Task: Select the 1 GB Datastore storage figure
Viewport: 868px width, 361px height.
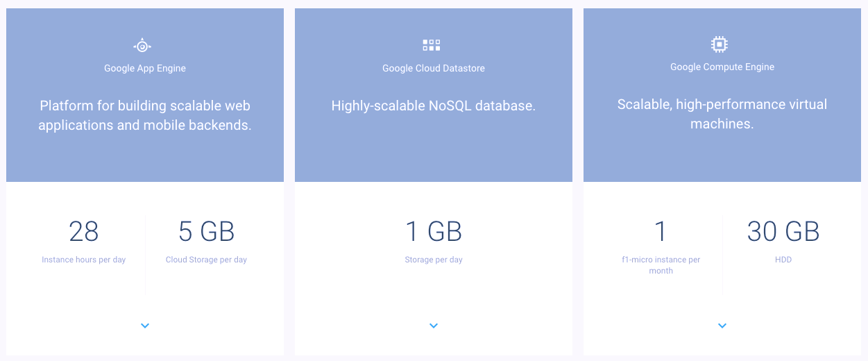Action: pyautogui.click(x=434, y=232)
